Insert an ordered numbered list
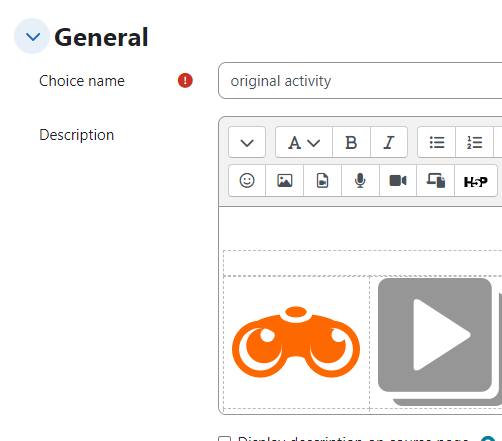 474,142
